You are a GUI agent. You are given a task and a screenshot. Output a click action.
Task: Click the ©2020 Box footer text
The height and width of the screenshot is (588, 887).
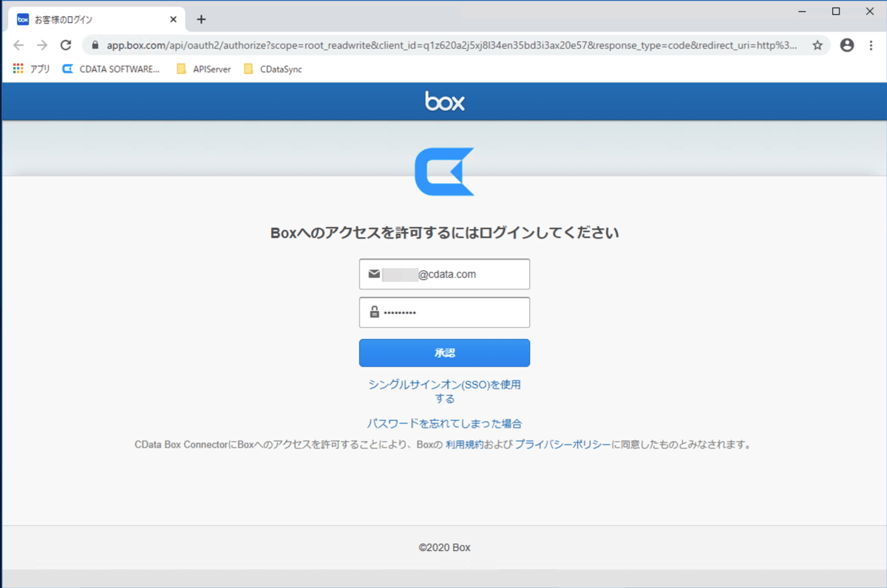point(444,547)
